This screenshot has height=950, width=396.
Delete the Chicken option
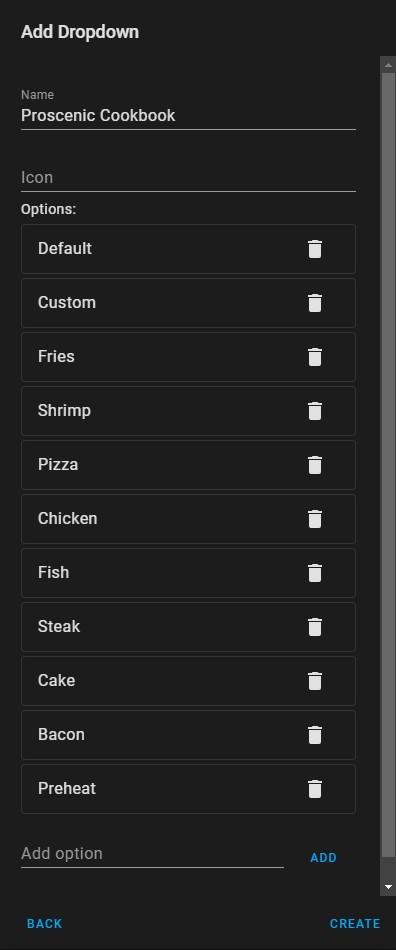point(315,519)
